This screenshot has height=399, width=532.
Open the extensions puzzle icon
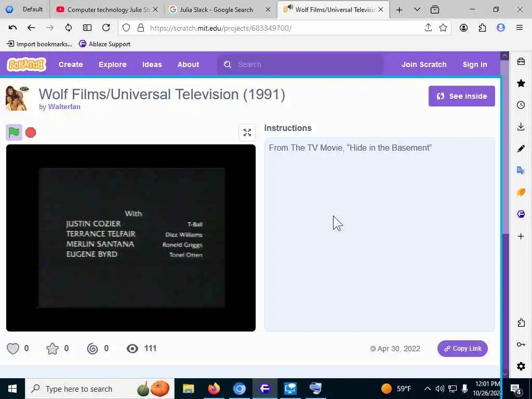pyautogui.click(x=482, y=28)
